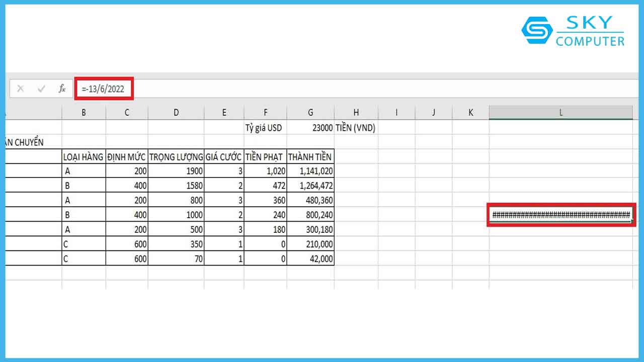Select TRỌNG LƯỢNG cell 1000
This screenshot has height=362, width=644.
(176, 215)
